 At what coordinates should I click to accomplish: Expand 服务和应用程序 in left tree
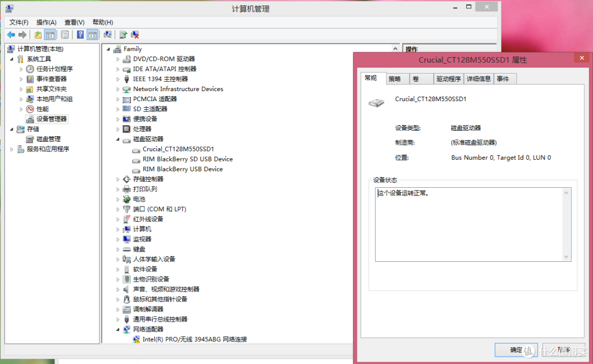click(12, 149)
